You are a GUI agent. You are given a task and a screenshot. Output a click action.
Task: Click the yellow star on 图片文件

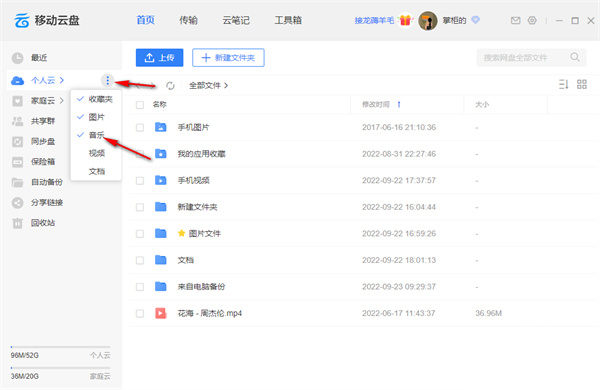pyautogui.click(x=182, y=233)
